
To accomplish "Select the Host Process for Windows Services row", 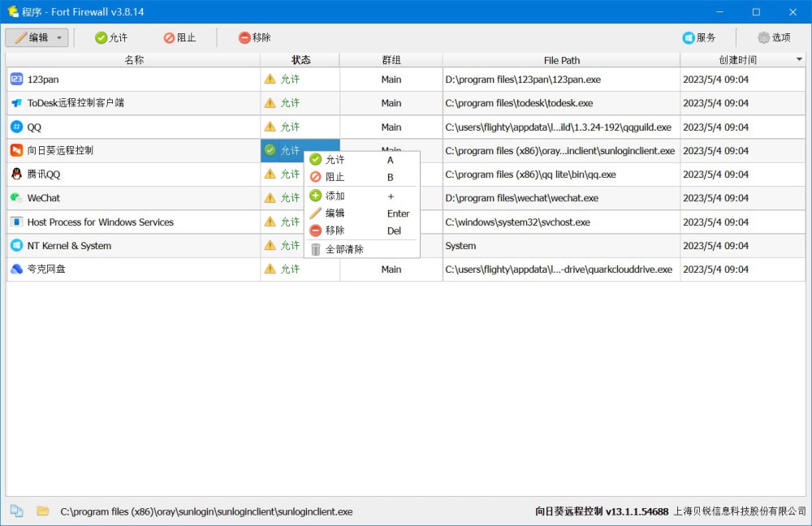I will [x=101, y=222].
